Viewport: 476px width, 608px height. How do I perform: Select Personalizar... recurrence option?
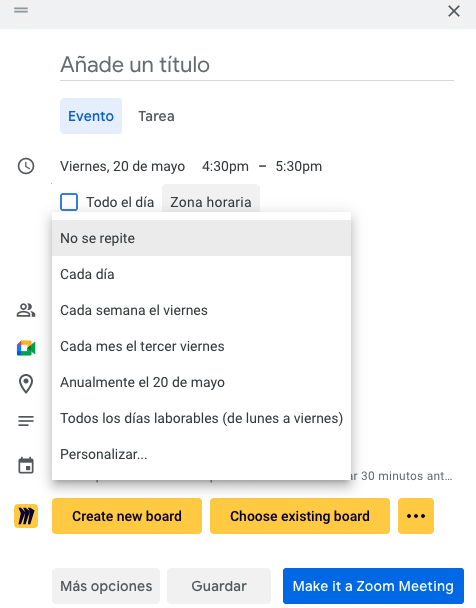(202, 454)
